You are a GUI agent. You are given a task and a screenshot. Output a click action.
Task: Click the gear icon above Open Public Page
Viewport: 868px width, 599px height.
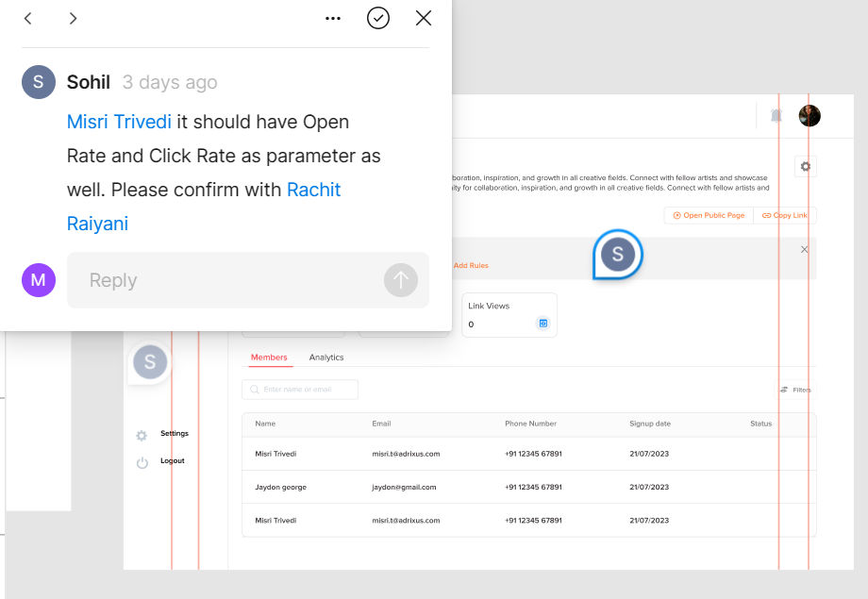805,167
